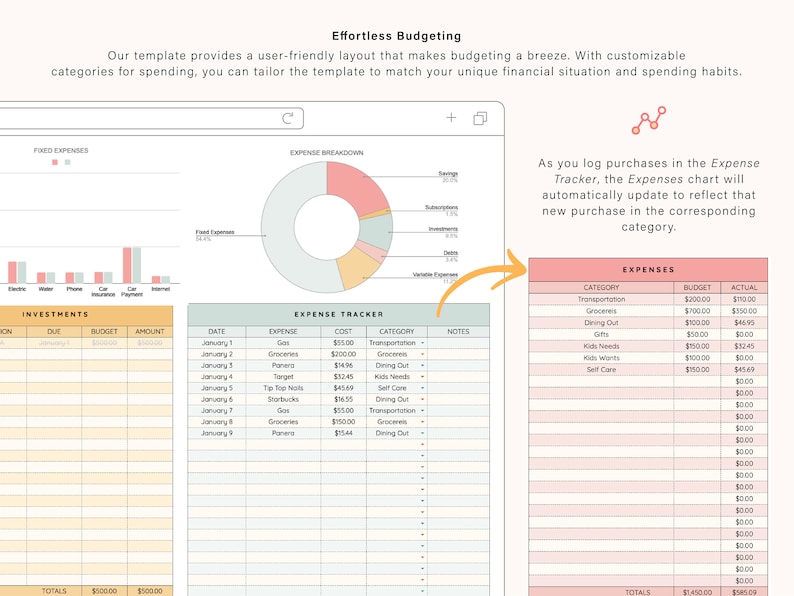
Task: Click the AMOUNT column header in Investments
Action: tap(150, 331)
